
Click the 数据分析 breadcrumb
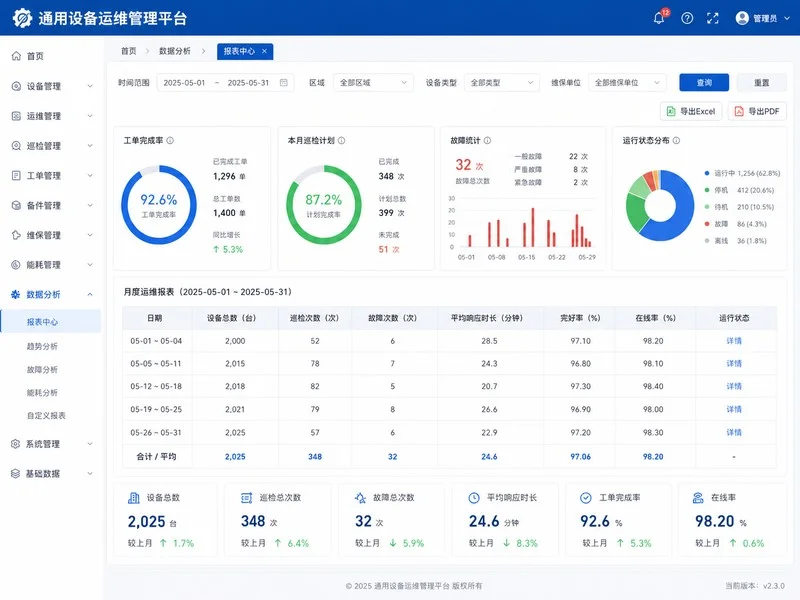(x=174, y=51)
